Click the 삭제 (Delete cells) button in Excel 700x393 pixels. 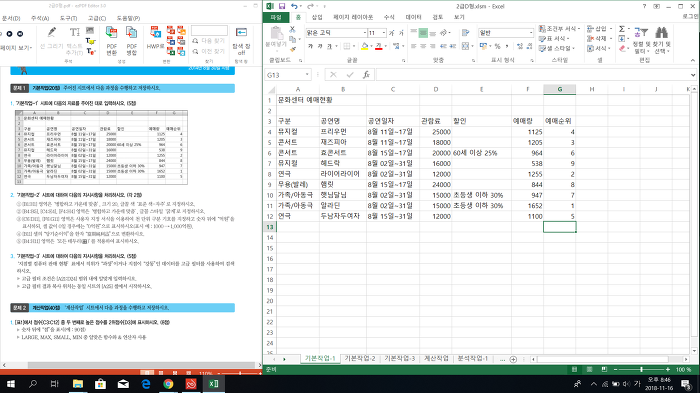pyautogui.click(x=599, y=38)
